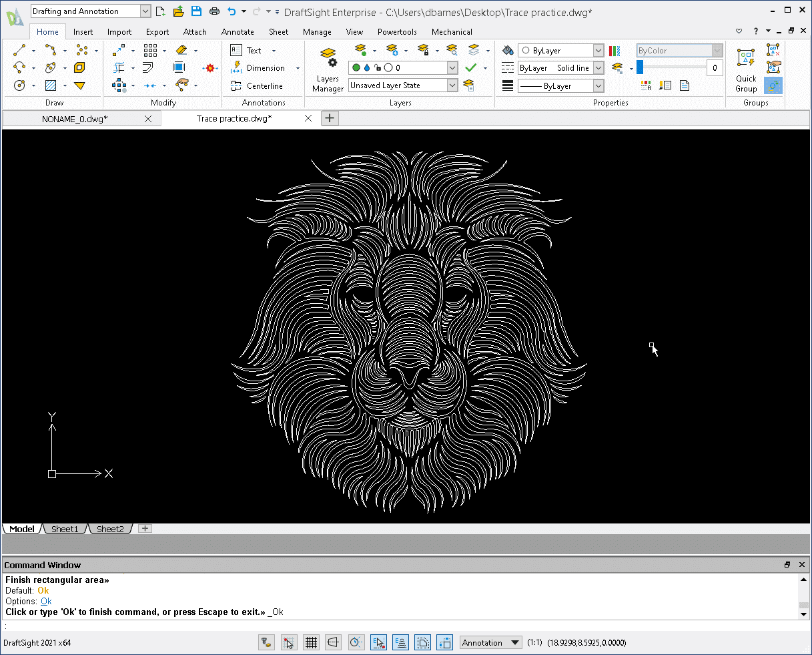
Task: Click the Explode tool in Modify
Action: point(211,68)
